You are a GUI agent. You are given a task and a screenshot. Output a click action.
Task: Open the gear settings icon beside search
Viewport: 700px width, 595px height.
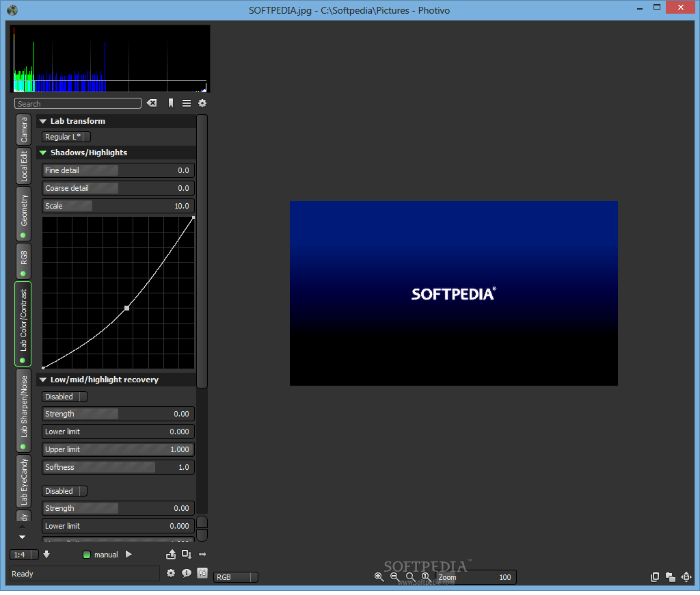click(x=202, y=103)
